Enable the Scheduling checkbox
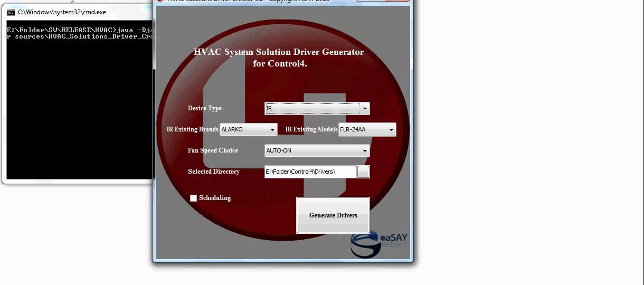644x285 pixels. (193, 198)
